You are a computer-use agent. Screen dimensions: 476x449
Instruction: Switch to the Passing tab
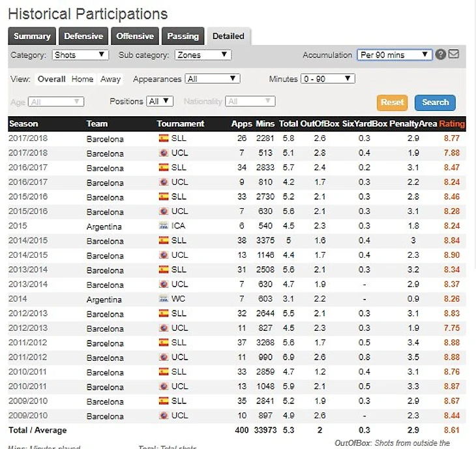point(183,36)
